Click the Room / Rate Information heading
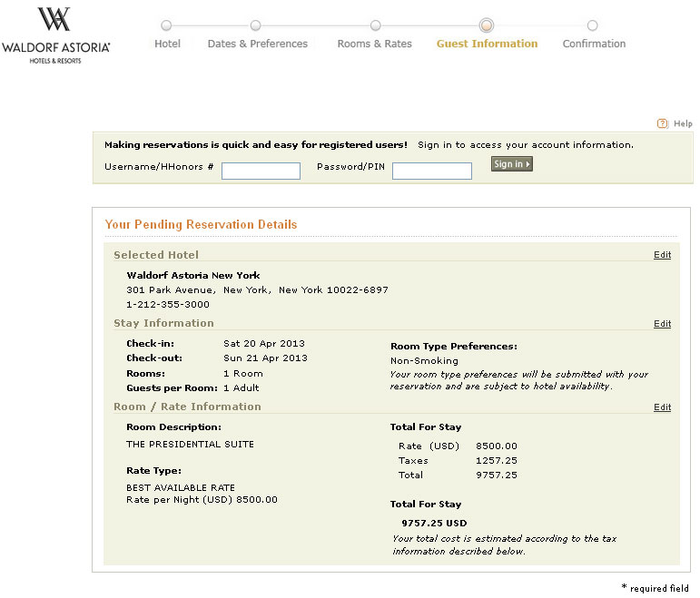The width and height of the screenshot is (700, 598). 187,407
